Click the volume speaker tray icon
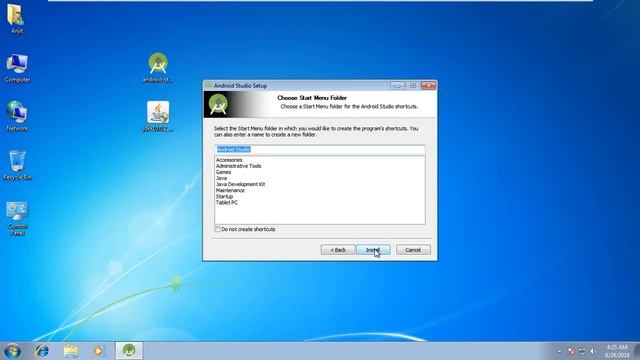Screen dimensions: 640x360 592,351
